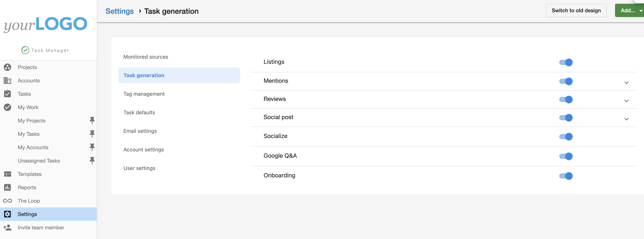Image resolution: width=644 pixels, height=239 pixels.
Task: Expand the Reviews row chevron
Action: (627, 101)
